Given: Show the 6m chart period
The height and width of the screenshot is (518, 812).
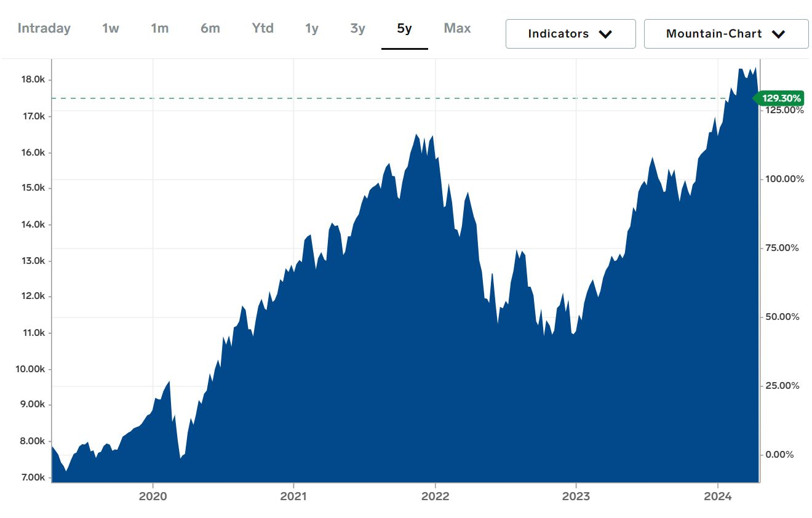Looking at the screenshot, I should [210, 28].
